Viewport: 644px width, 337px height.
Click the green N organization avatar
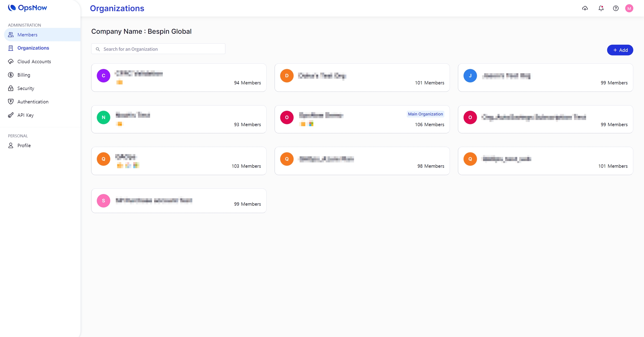pos(103,117)
